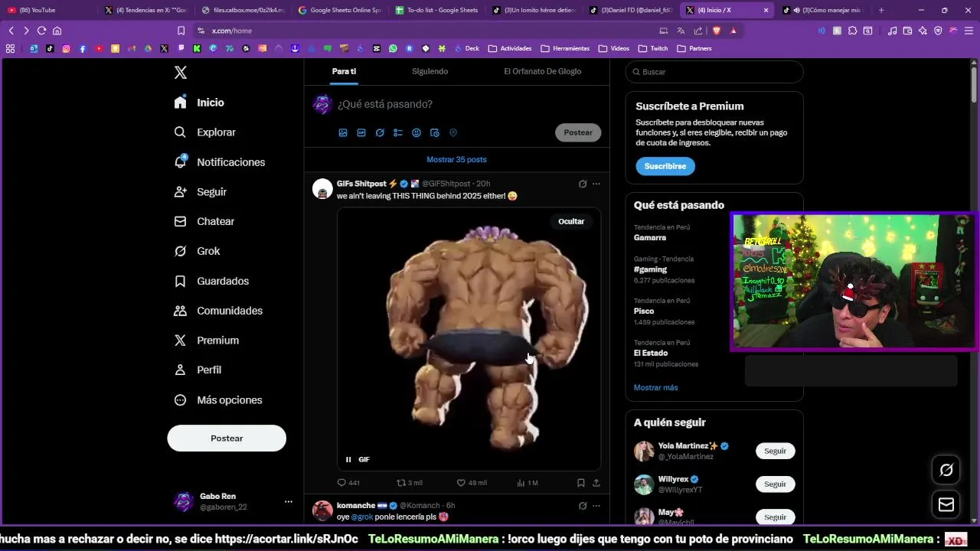Click browser home button

coord(57,31)
